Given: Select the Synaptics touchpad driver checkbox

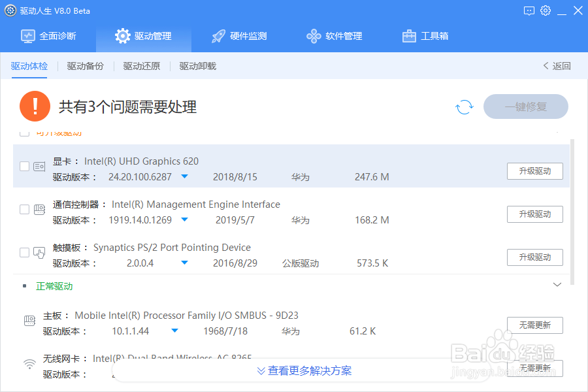Looking at the screenshot, I should pos(24,252).
